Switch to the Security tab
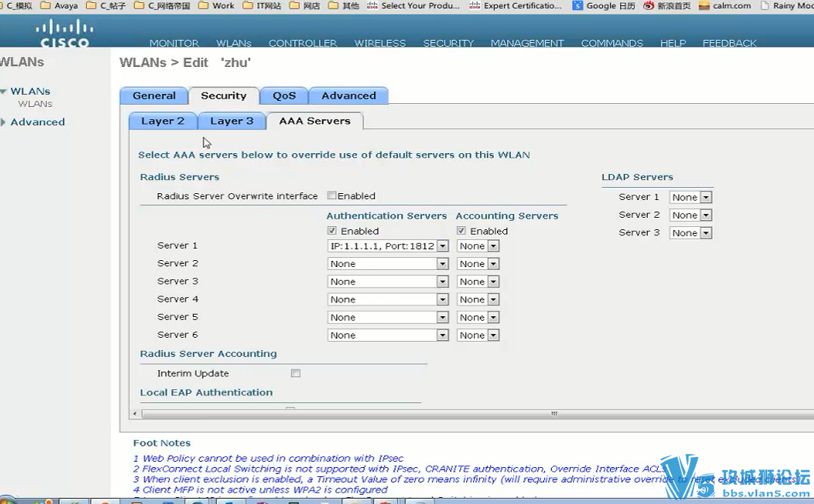 [224, 95]
